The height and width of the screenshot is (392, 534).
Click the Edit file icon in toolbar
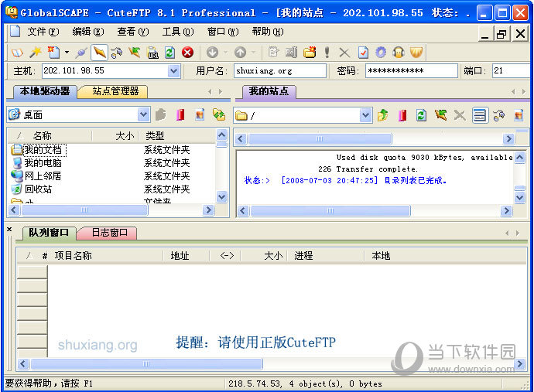[273, 53]
